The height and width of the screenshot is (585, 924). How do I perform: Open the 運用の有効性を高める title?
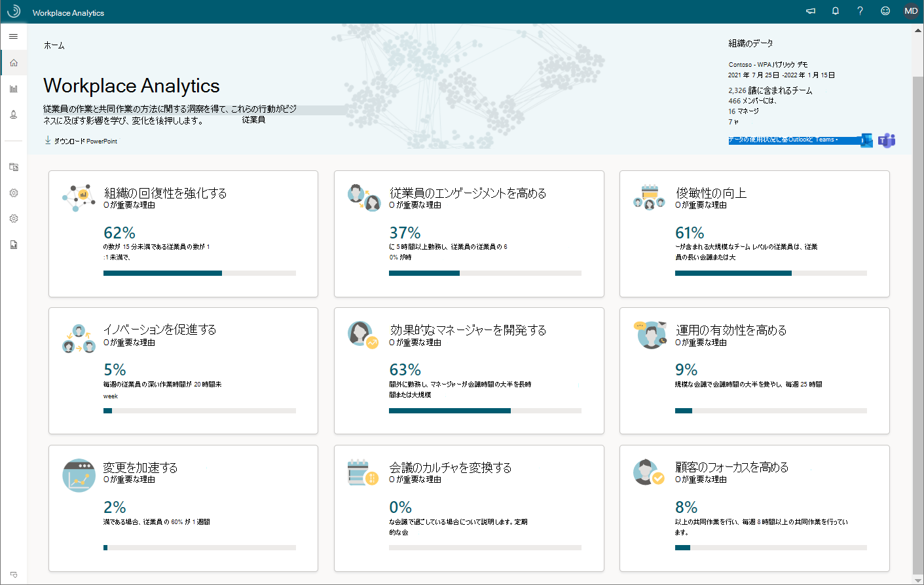[731, 330]
